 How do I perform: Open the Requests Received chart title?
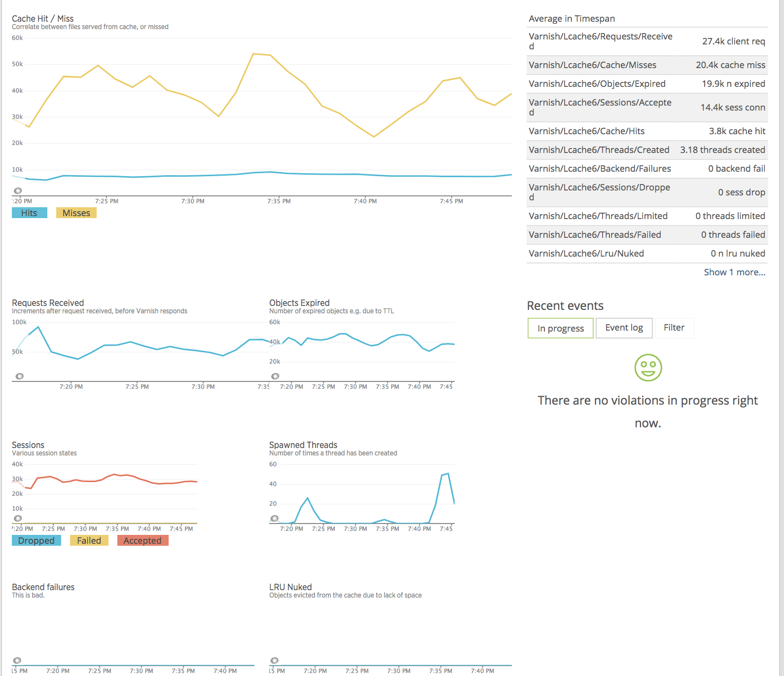[48, 303]
